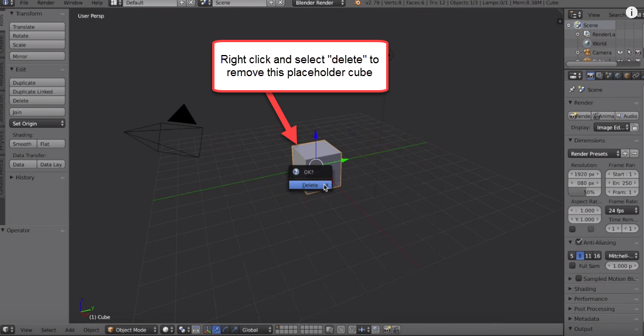Open the Image Editor display dropdown
644x336 pixels.
[x=612, y=128]
